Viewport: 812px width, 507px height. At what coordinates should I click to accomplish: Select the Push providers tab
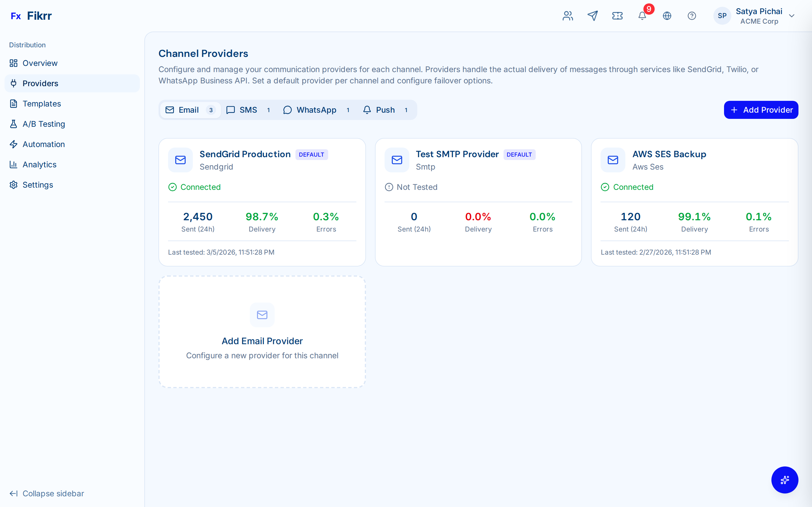click(385, 110)
